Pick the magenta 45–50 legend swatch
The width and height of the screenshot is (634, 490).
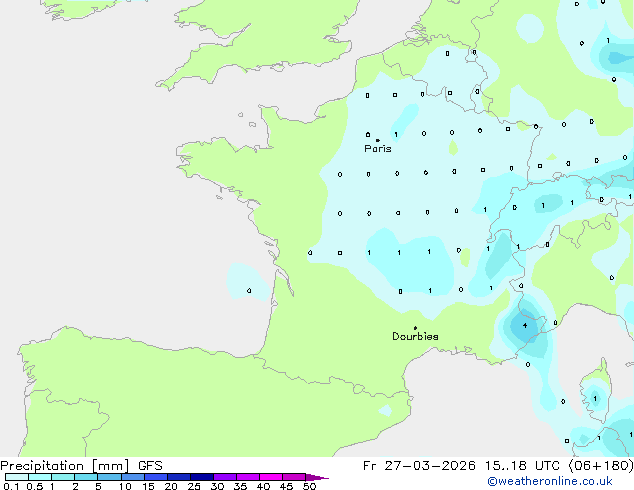pyautogui.click(x=294, y=477)
